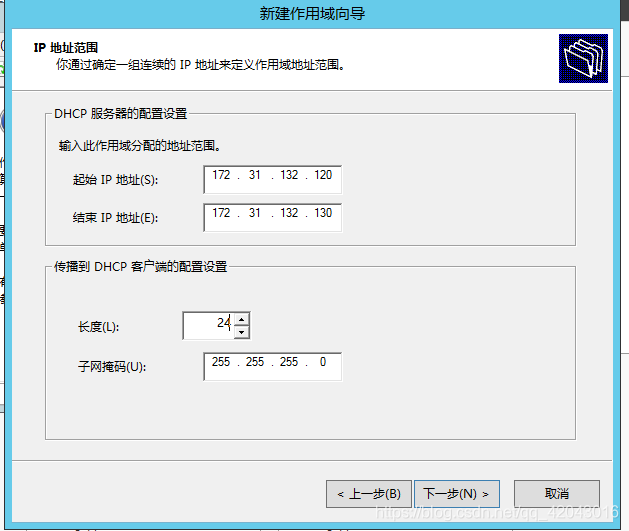This screenshot has height=531, width=629.
Task: Select last octet 120 of start IP
Action: [x=323, y=175]
